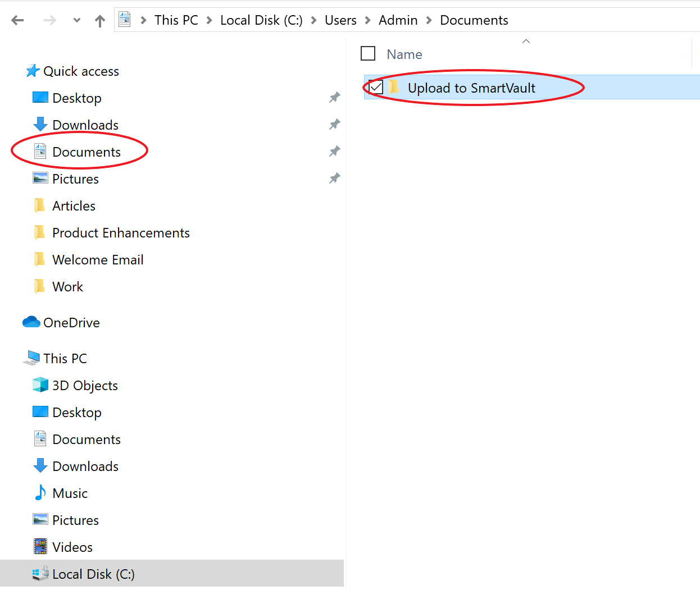700x590 pixels.
Task: Click the 3D Objects cube icon
Action: [40, 385]
